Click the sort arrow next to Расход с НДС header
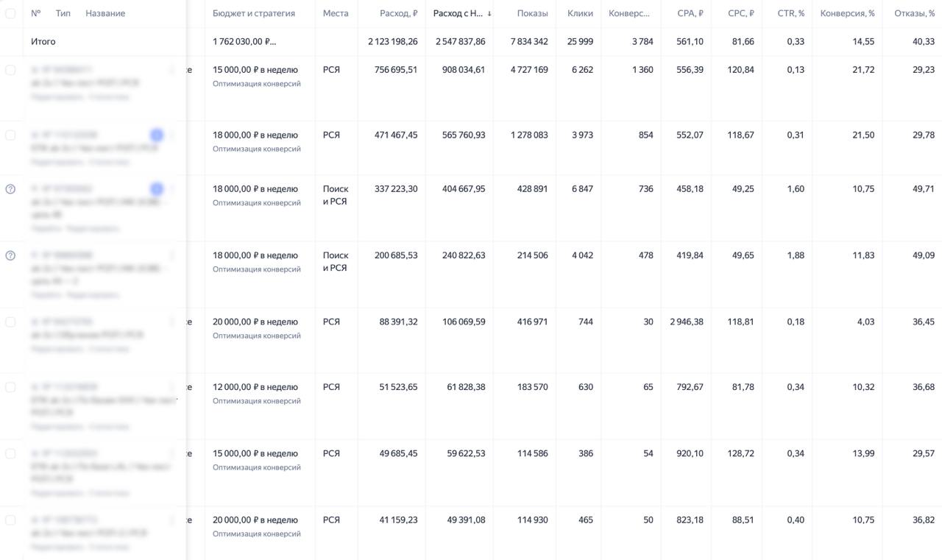 coord(489,13)
